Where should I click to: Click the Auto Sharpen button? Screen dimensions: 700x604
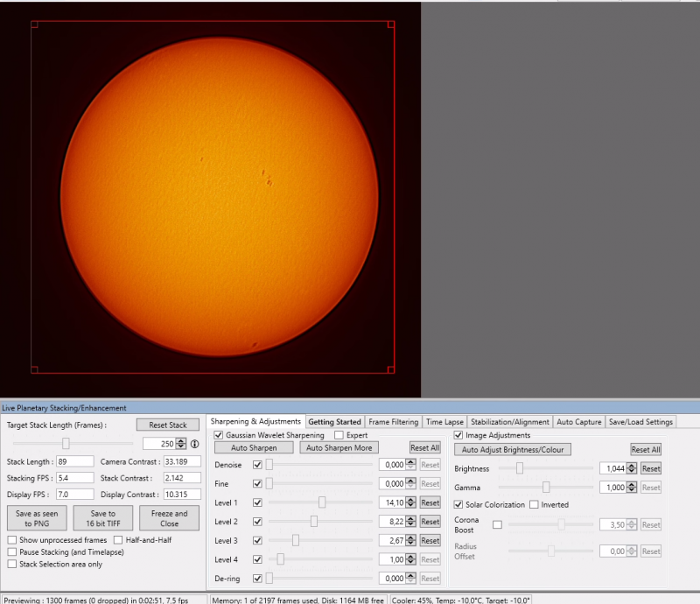coord(254,447)
